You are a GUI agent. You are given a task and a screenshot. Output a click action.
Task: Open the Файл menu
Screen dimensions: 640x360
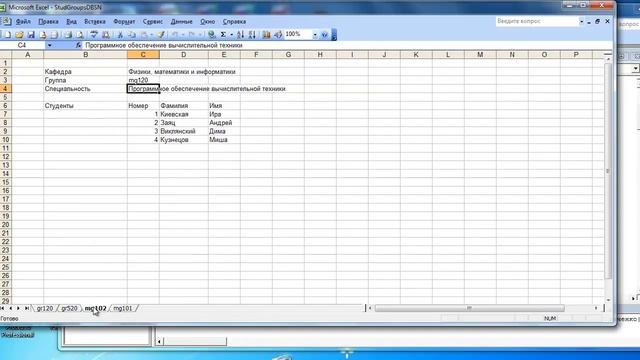tap(23, 22)
